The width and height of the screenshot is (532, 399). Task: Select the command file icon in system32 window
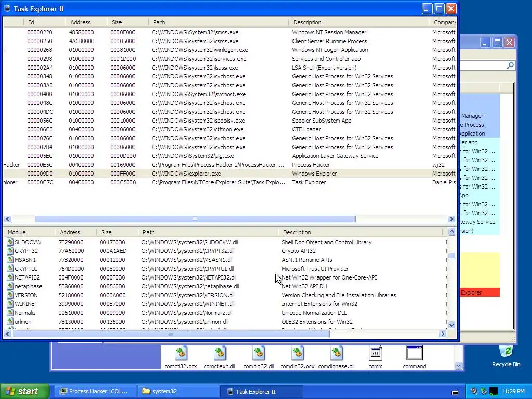pyautogui.click(x=414, y=353)
